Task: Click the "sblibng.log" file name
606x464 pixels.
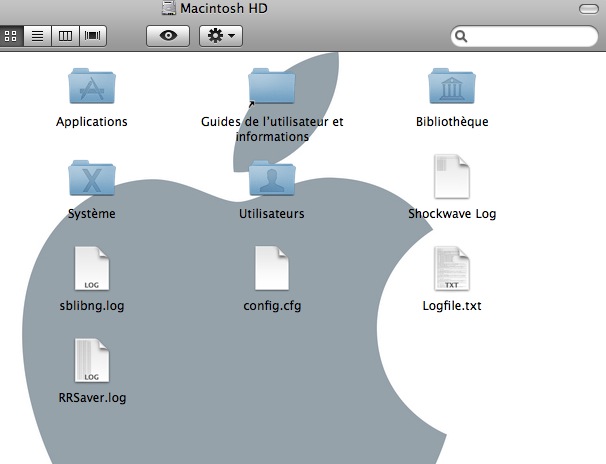Action: click(x=92, y=306)
